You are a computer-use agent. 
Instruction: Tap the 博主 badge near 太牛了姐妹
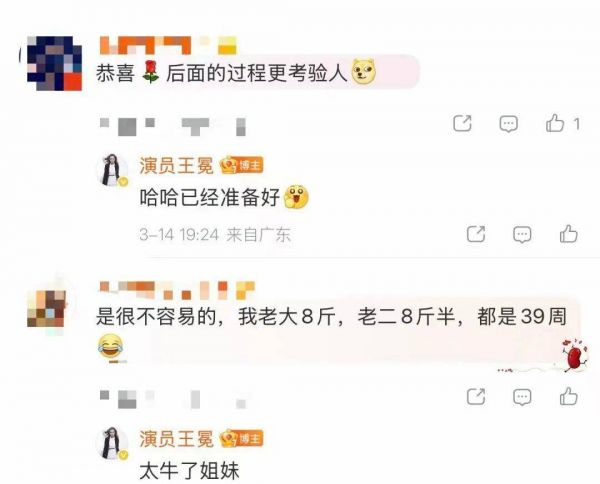tap(242, 438)
